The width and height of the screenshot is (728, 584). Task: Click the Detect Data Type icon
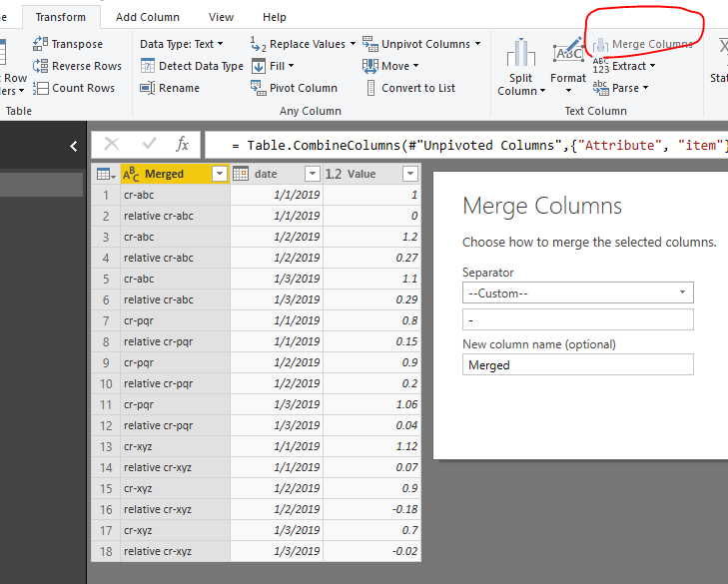coord(148,66)
